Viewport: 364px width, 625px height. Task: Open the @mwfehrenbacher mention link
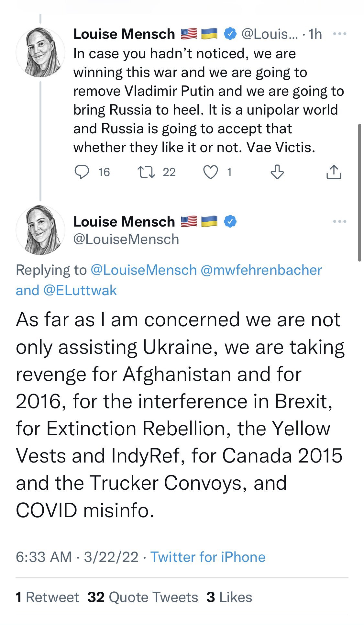[x=261, y=270]
